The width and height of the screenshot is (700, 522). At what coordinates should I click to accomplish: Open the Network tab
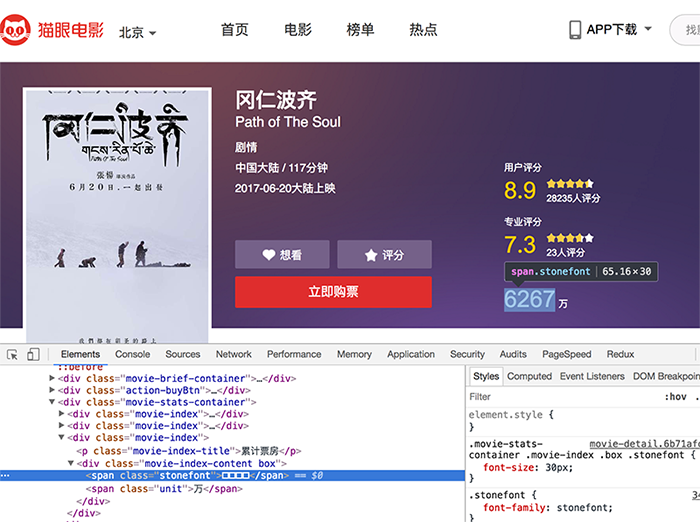(x=233, y=354)
